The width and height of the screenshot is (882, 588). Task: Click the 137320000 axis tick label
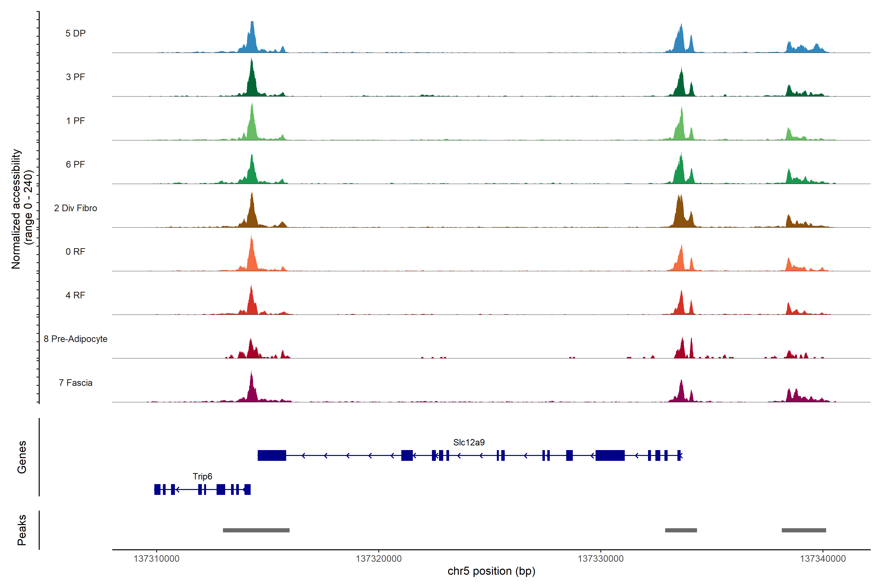tap(378, 559)
